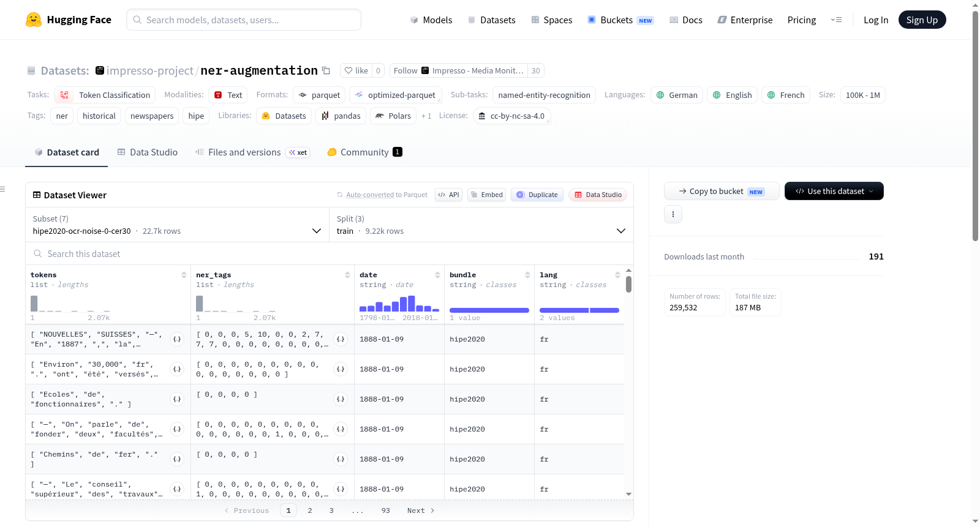
Task: Follow Impresso - Media Monitoring
Action: click(459, 70)
